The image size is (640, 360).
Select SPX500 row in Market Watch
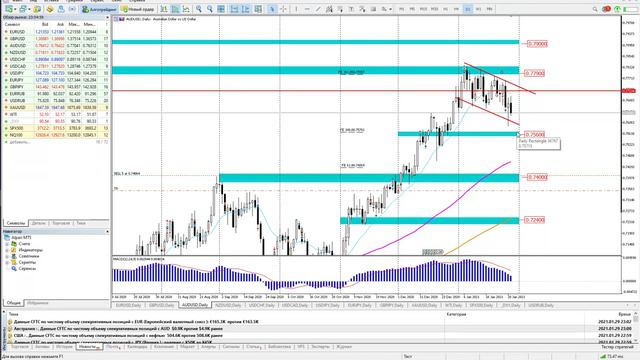pos(56,128)
